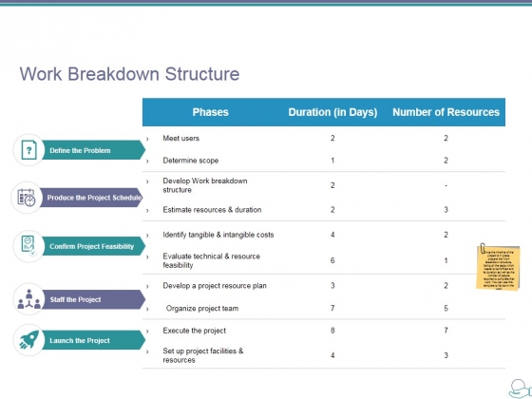Click the chevron bullet before Estimate resources
The image size is (532, 399).
(147, 210)
